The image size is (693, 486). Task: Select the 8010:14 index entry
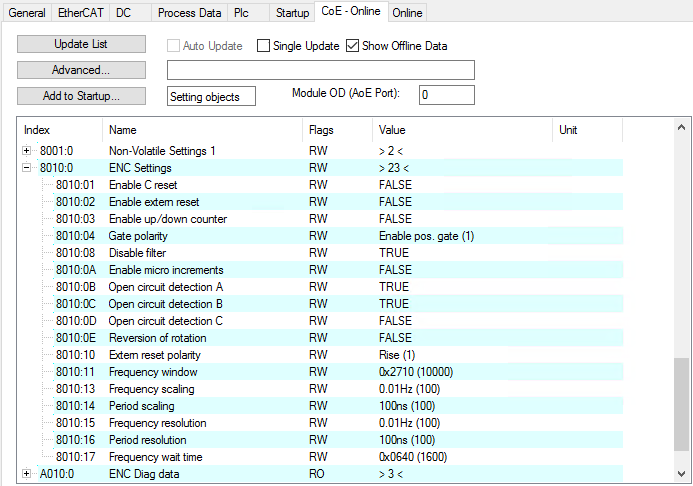(75, 406)
